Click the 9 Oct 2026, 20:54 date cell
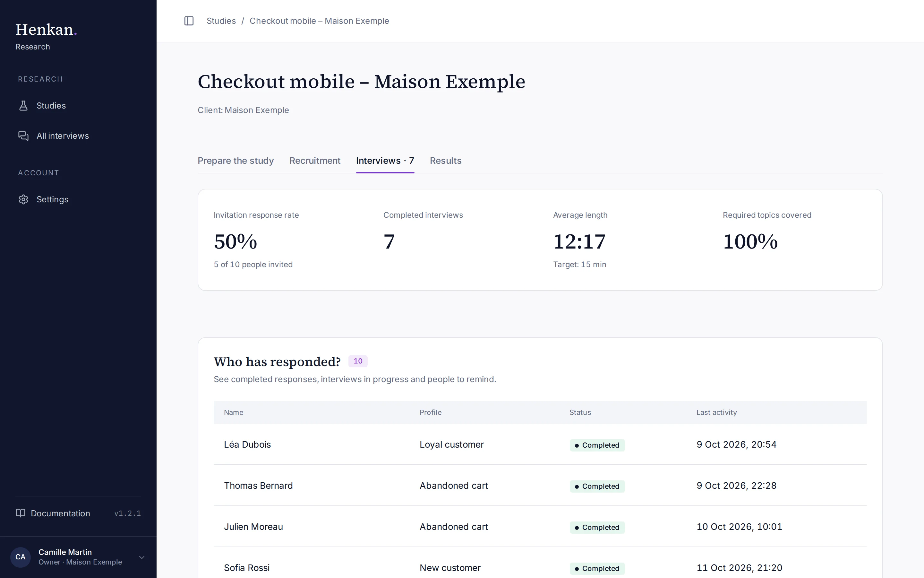The height and width of the screenshot is (578, 924). (737, 445)
